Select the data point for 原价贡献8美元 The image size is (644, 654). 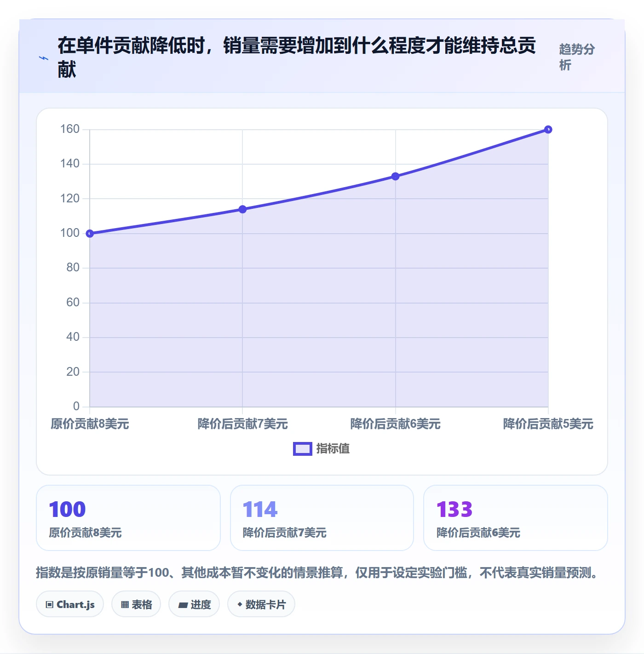pos(90,234)
